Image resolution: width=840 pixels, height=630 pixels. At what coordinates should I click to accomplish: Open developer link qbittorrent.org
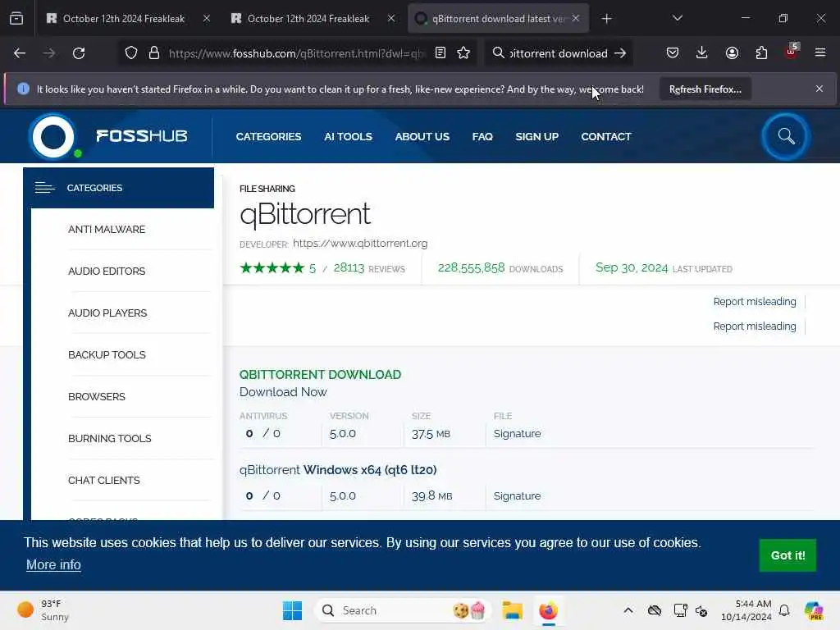[x=360, y=243]
